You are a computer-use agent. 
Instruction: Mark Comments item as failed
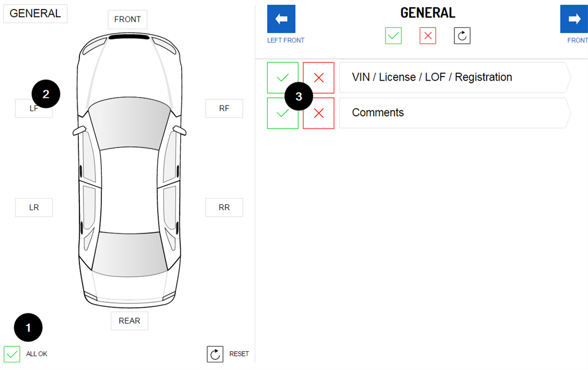(x=318, y=113)
